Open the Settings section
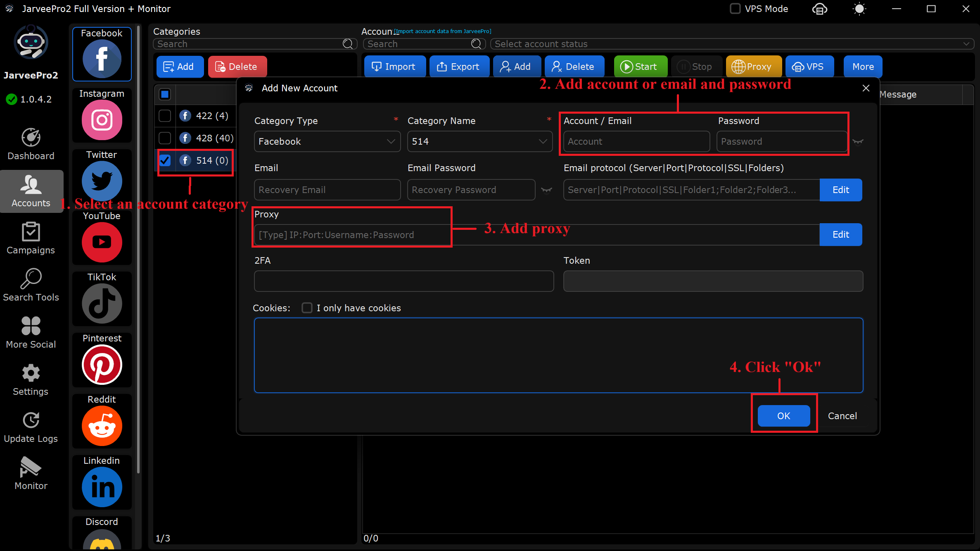This screenshot has width=980, height=551. pos(31,379)
